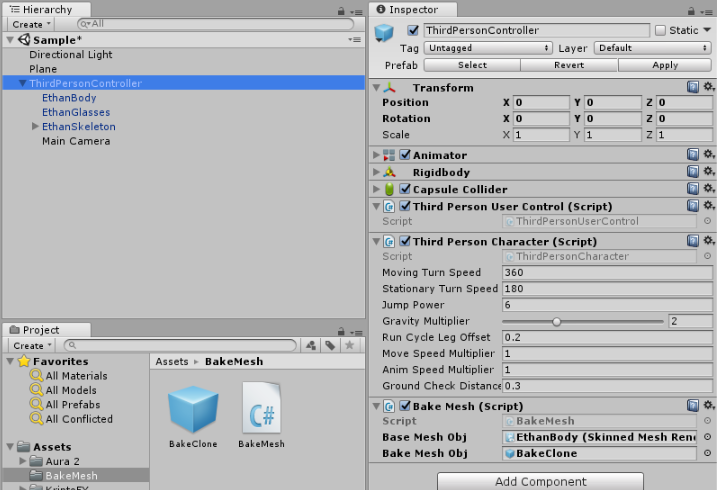Viewport: 717px width, 490px height.
Task: Switch to the Project tab
Action: pos(47,330)
